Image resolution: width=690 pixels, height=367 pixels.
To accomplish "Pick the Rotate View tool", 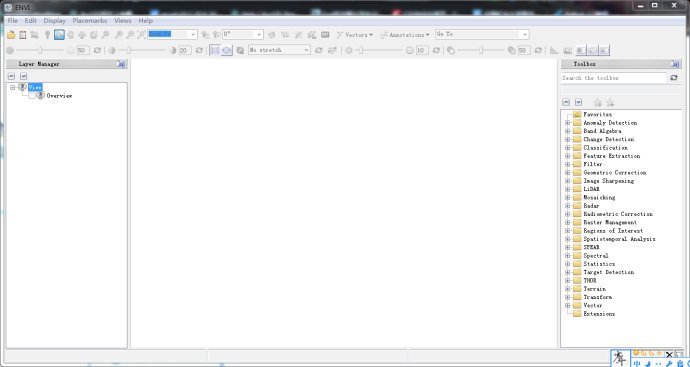I will click(94, 35).
